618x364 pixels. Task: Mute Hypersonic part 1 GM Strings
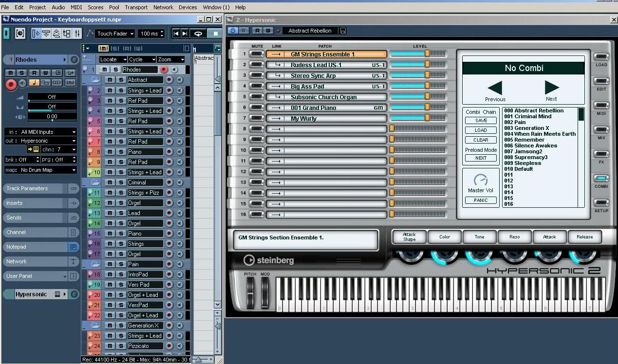click(x=257, y=54)
